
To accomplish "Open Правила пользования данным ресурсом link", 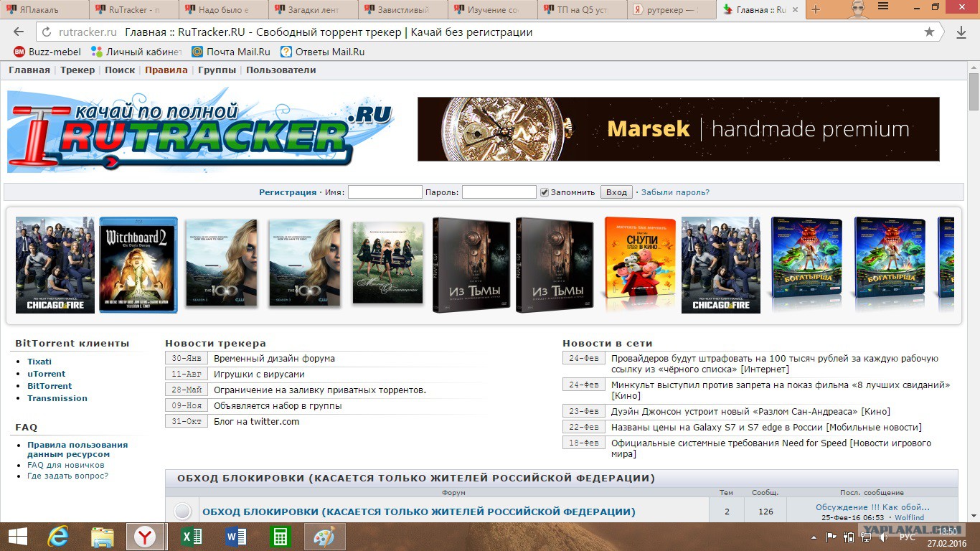I will [x=77, y=449].
